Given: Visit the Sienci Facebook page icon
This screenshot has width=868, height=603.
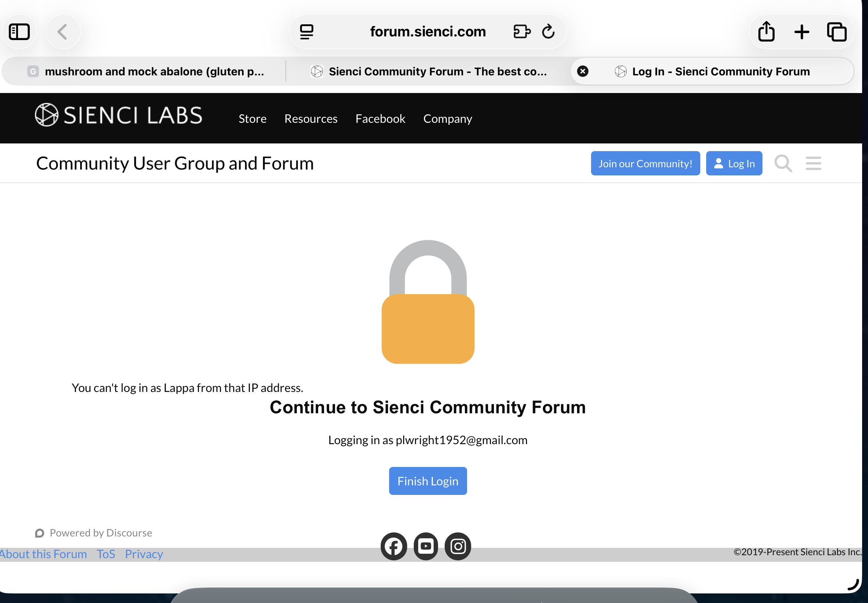Looking at the screenshot, I should (394, 546).
